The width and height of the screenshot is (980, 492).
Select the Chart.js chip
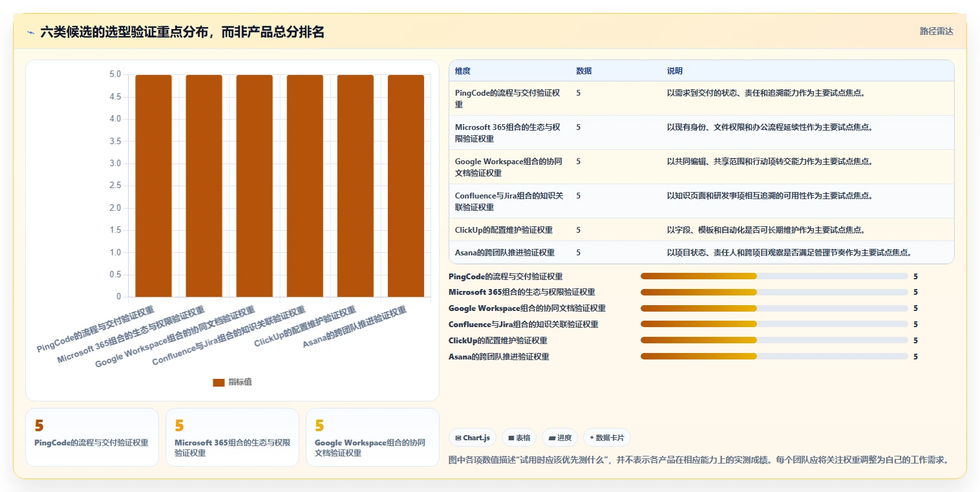[473, 438]
